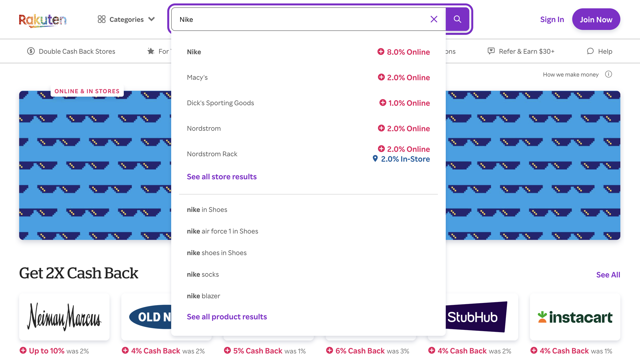Open See all product results

click(227, 316)
